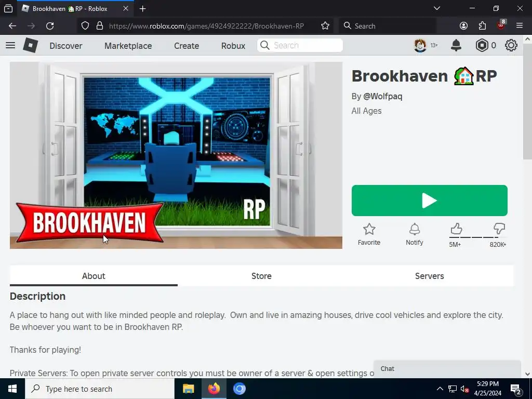
Task: Switch to the Store tab
Action: tap(261, 276)
